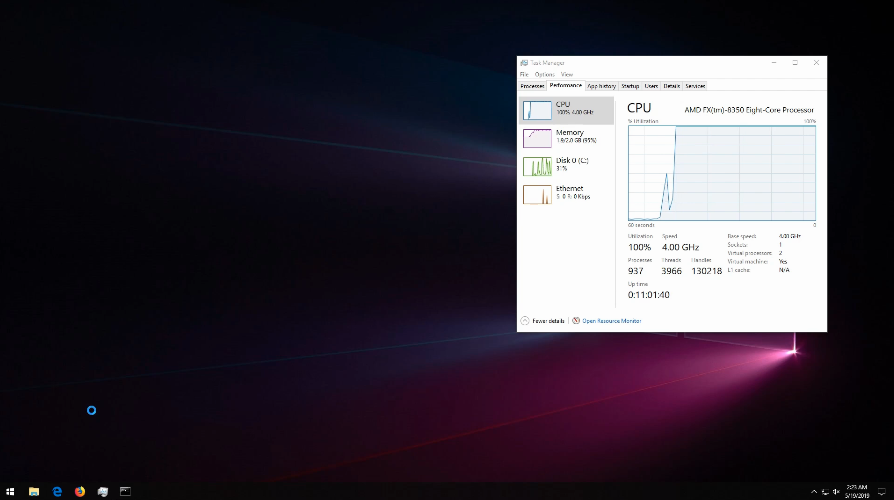Click the Resource Monitor icon
Screen dimensions: 894x500
coord(576,321)
